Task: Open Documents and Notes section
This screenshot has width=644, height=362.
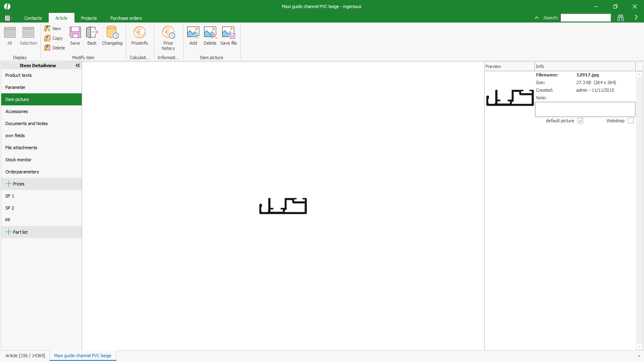Action: (27, 123)
